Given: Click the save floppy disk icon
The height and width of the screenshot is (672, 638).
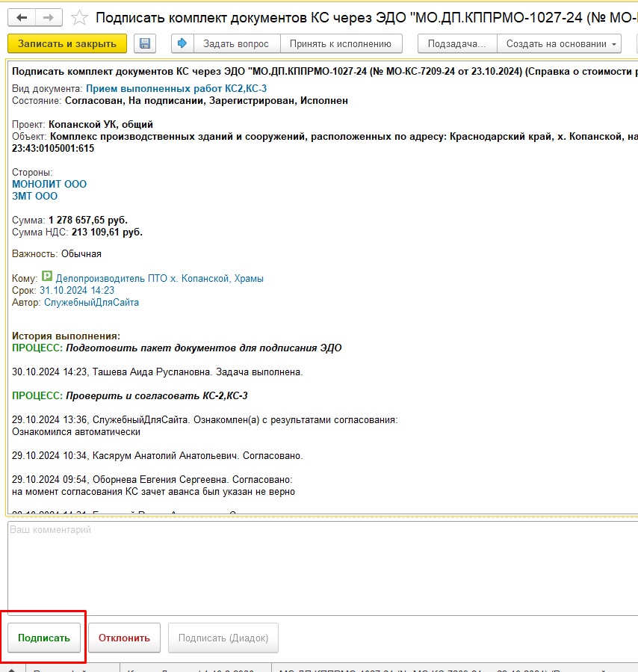Looking at the screenshot, I should pyautogui.click(x=145, y=44).
